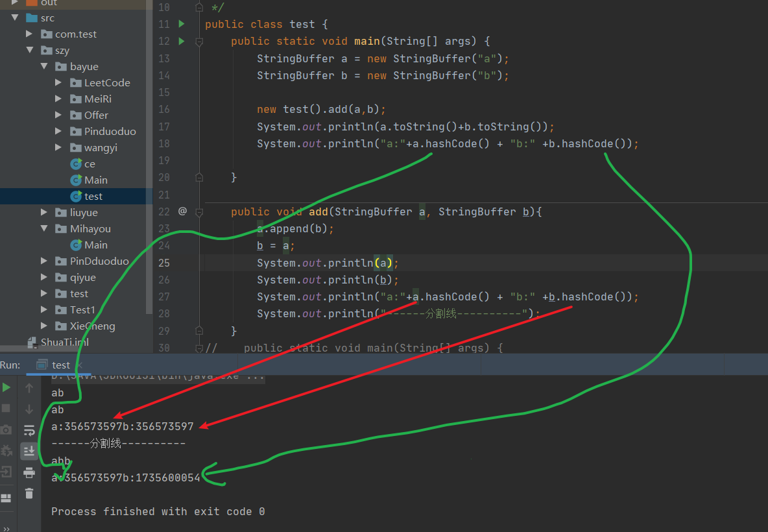768x532 pixels.
Task: Click the Main class icon under bayue
Action: pos(76,180)
